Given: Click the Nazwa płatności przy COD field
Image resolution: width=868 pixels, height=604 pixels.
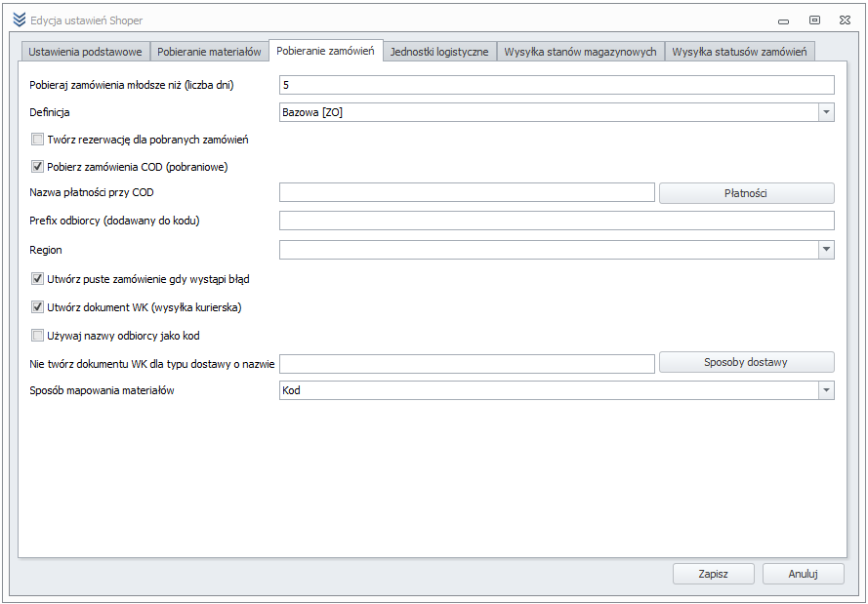Looking at the screenshot, I should [467, 192].
